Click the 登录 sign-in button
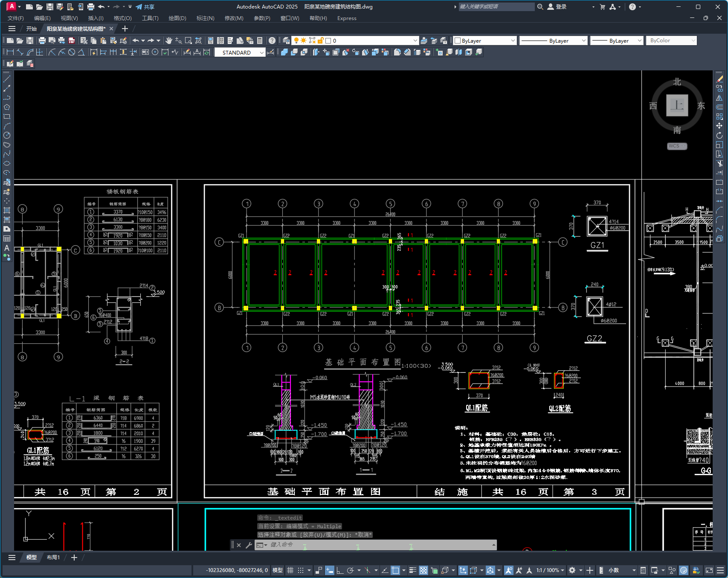728x578 pixels. [557, 7]
